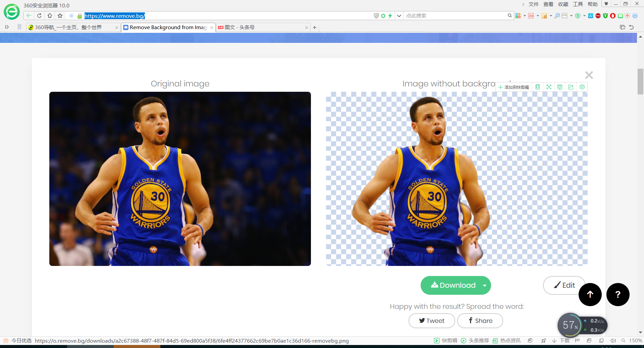Viewport: 644px width, 348px height.
Task: Click the red PRO extension icon
Action: point(598,16)
